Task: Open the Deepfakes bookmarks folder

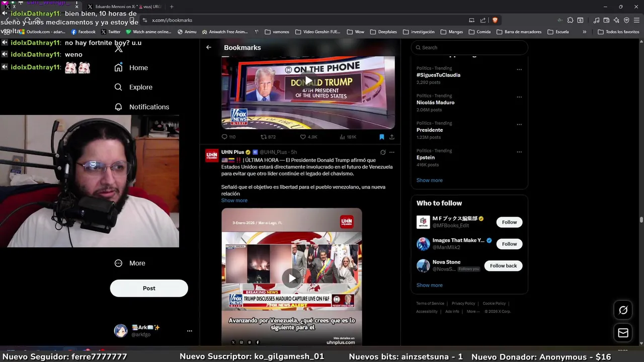Action: click(x=383, y=32)
